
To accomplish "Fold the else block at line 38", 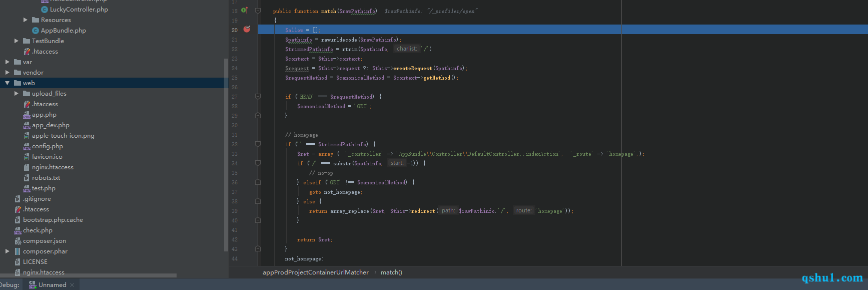I will 258,201.
